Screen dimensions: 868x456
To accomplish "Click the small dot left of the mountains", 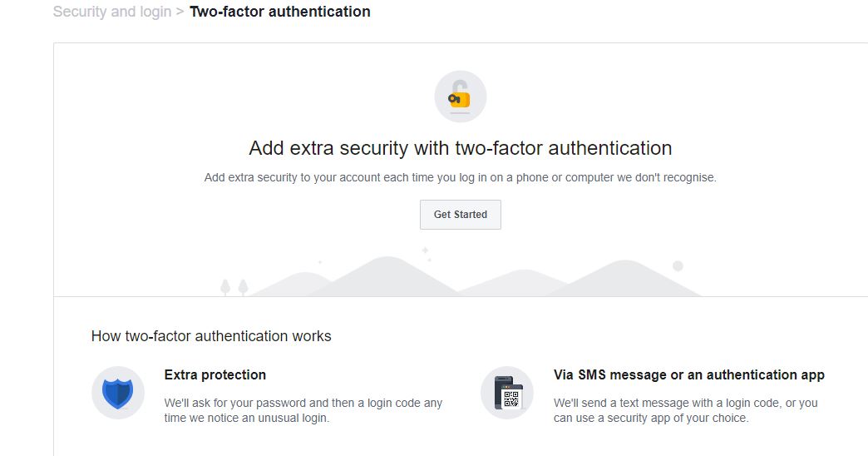I will 320,261.
